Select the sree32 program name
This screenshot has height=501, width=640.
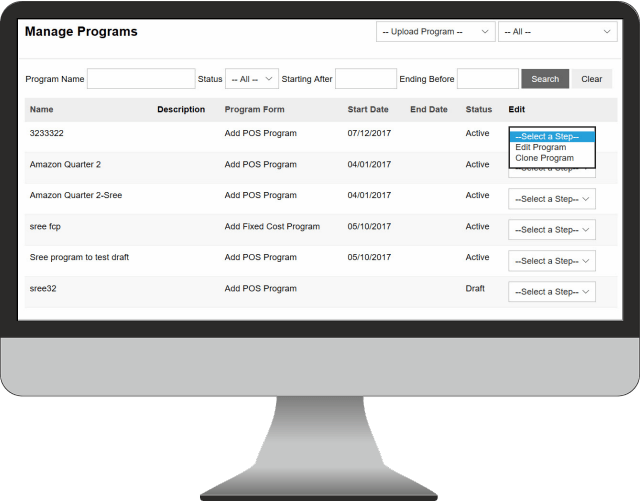[43, 288]
